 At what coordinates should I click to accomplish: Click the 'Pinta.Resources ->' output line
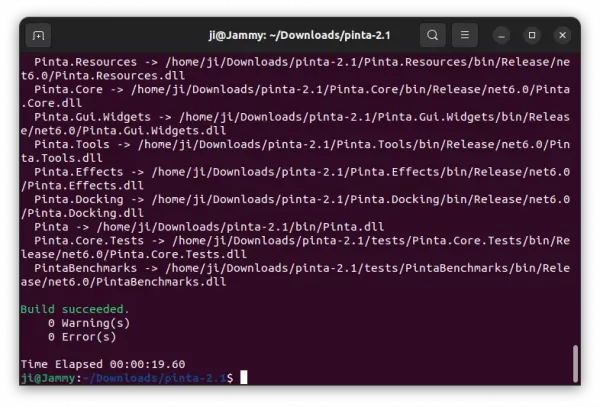click(x=302, y=62)
